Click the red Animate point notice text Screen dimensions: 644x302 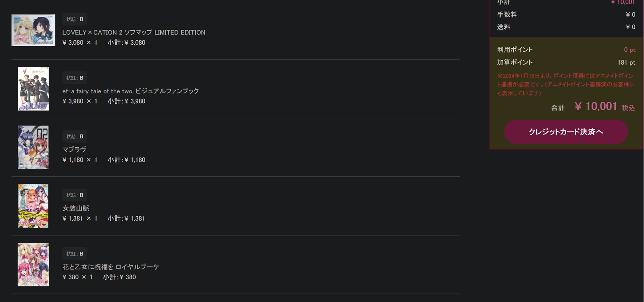[565, 84]
